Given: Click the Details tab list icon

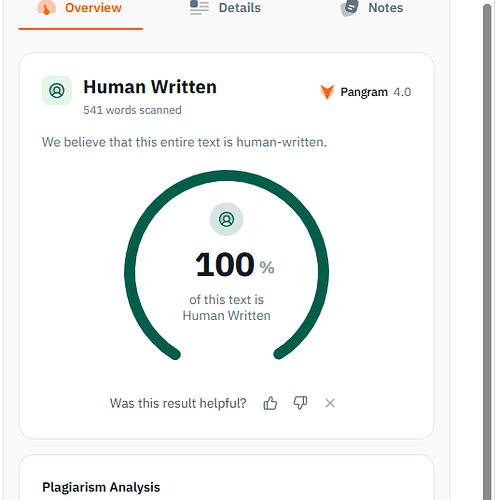Looking at the screenshot, I should pos(199,7).
